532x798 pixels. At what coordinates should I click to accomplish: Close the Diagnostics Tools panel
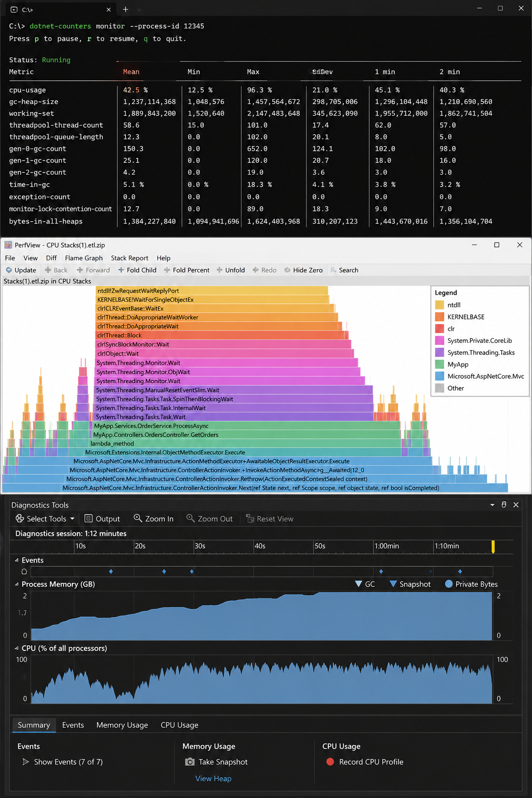point(516,504)
